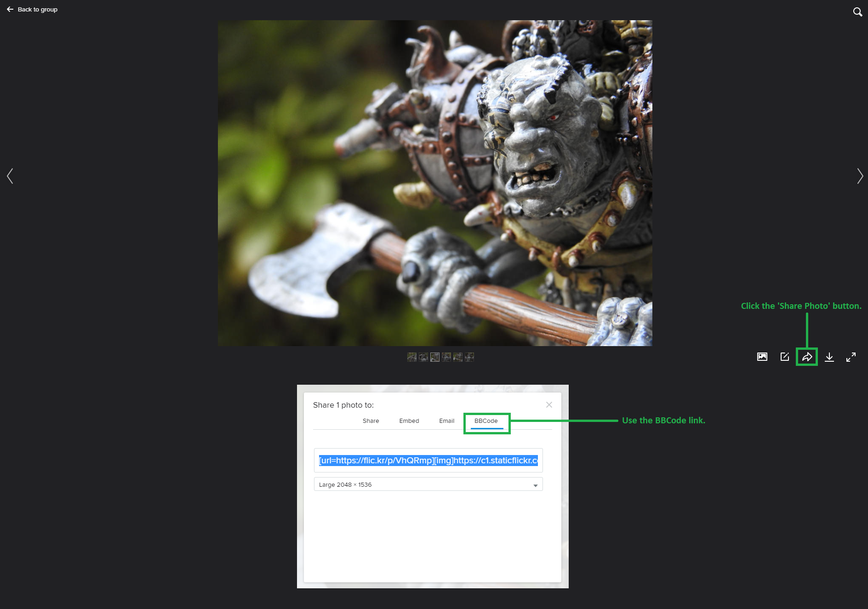
Task: Click the BBCode link text field
Action: point(428,460)
